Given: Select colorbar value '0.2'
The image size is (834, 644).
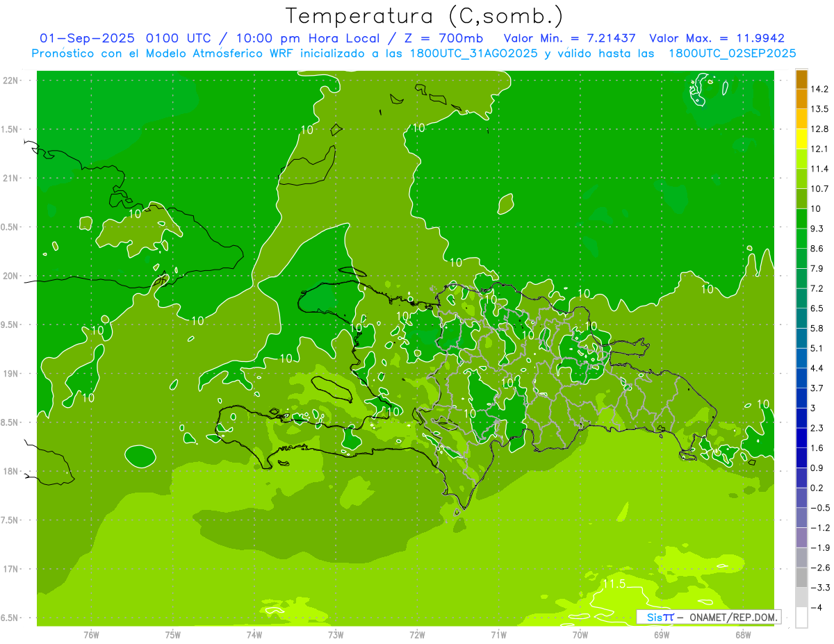Looking at the screenshot, I should [x=817, y=488].
